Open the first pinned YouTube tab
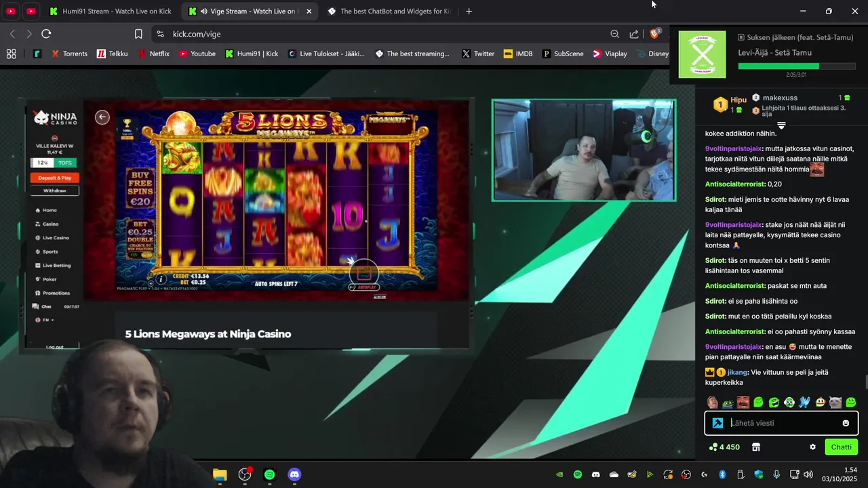 pyautogui.click(x=11, y=11)
